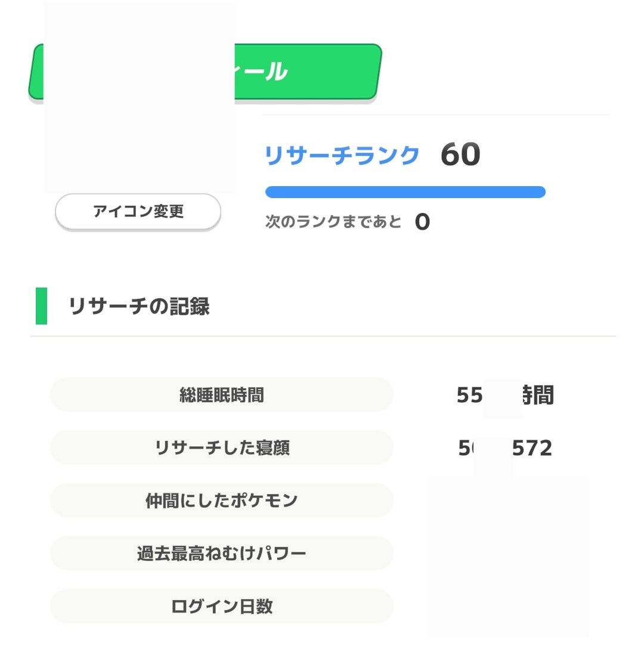
Task: Select the ログイン日数 row label
Action: click(222, 606)
